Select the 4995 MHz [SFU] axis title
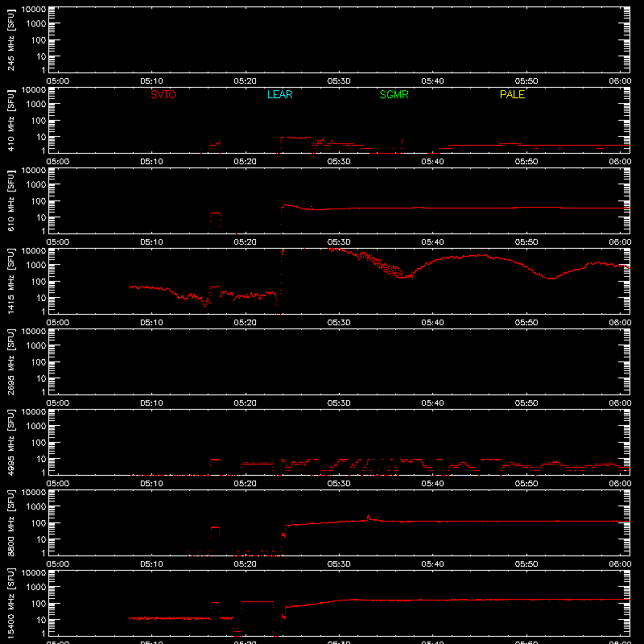 point(10,442)
